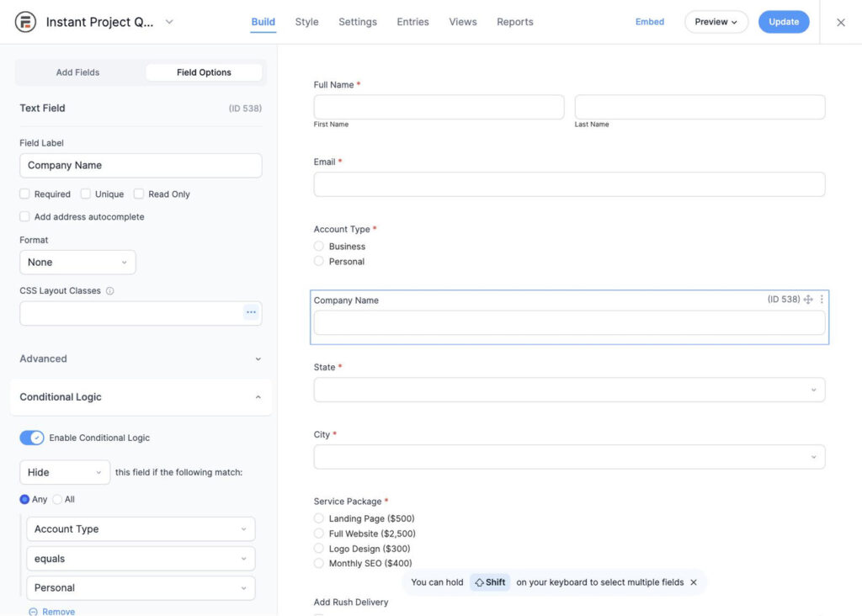862x616 pixels.
Task: Collapse the Conditional Logic section
Action: tap(141, 396)
